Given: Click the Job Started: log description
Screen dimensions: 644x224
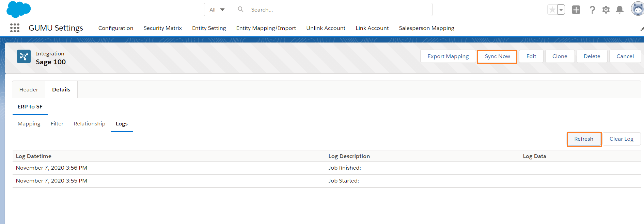Looking at the screenshot, I should coord(344,181).
